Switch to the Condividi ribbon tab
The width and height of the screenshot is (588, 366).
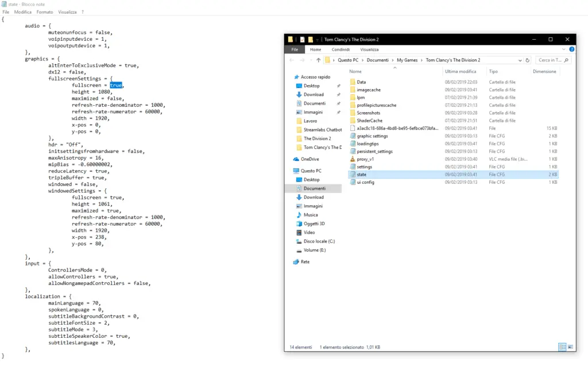[341, 49]
